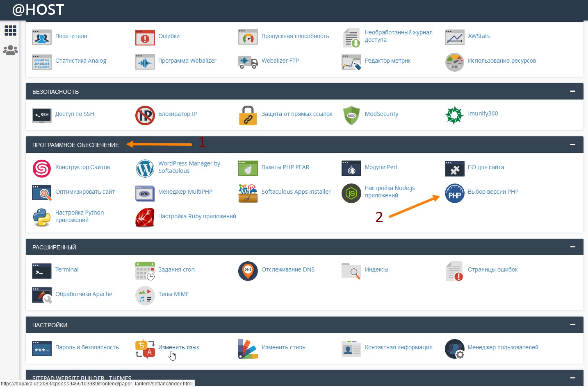Click the Node.js settings icon
The width and height of the screenshot is (588, 387).
pos(351,193)
